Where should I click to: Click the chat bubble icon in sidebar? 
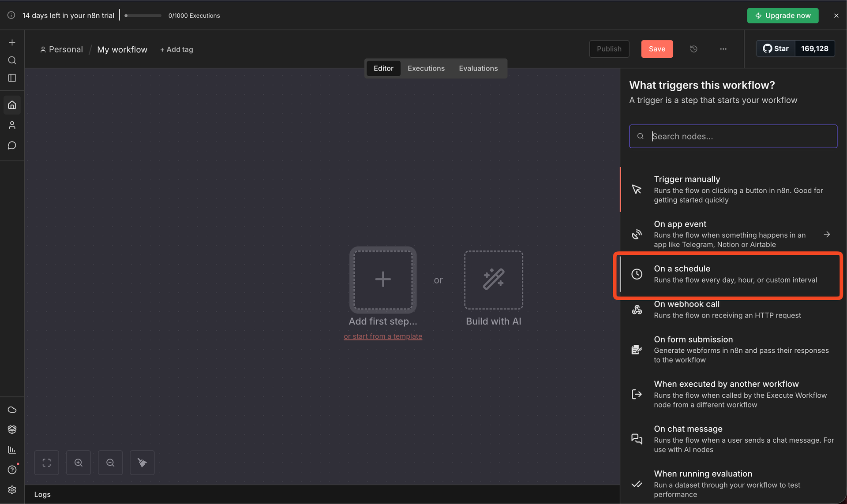click(12, 146)
